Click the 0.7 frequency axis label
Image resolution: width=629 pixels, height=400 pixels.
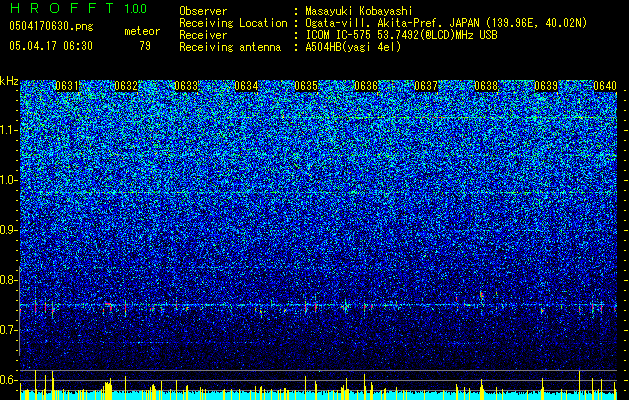(x=9, y=330)
